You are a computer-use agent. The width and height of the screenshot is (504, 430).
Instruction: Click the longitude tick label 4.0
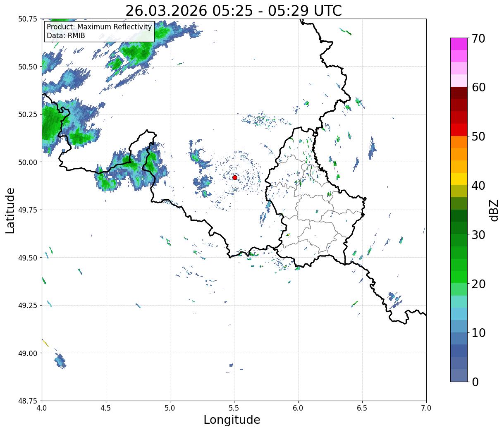(42, 408)
